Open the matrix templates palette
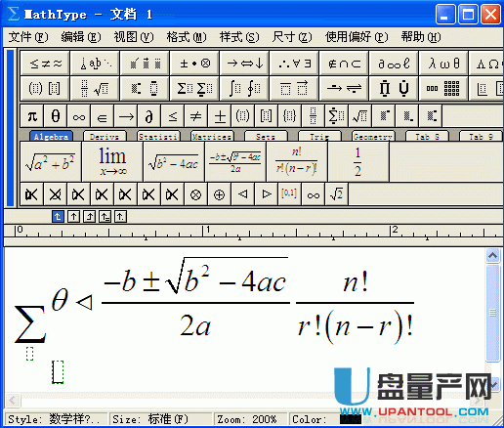504x428 pixels. pyautogui.click(x=443, y=88)
